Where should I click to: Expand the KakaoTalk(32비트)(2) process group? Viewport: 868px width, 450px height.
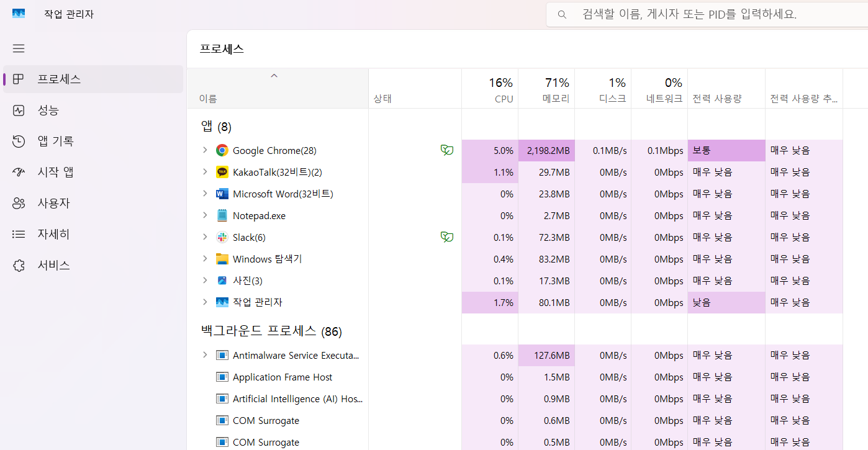tap(205, 172)
